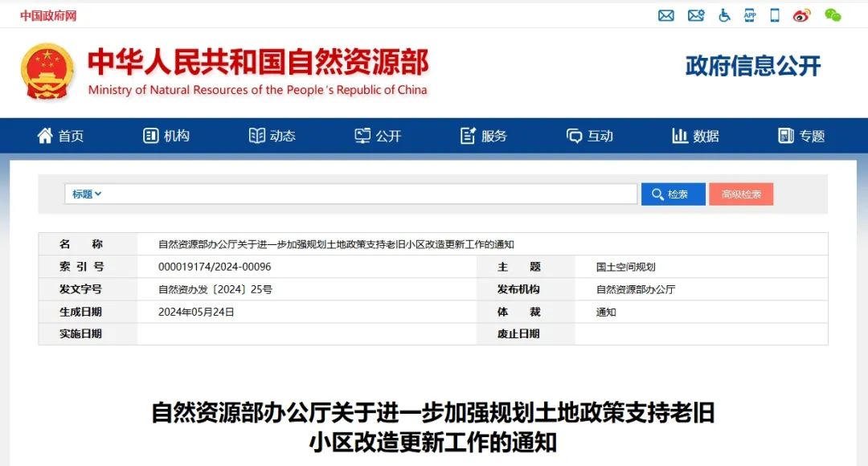This screenshot has height=466, width=868.
Task: Open the 机构 menu item
Action: [166, 136]
